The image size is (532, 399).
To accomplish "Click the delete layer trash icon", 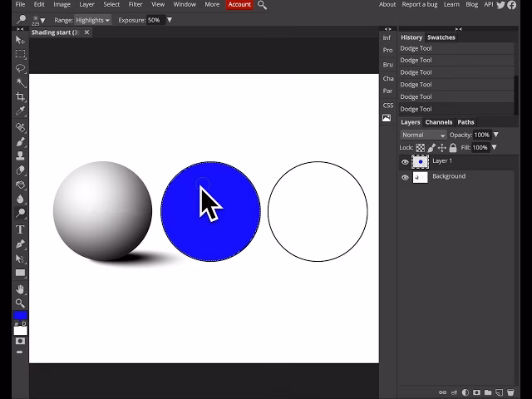I will [x=511, y=392].
